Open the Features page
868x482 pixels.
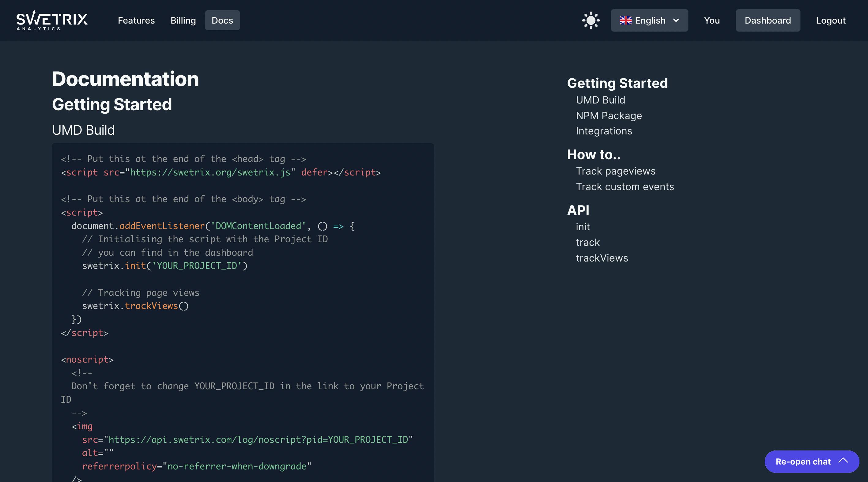(x=136, y=21)
